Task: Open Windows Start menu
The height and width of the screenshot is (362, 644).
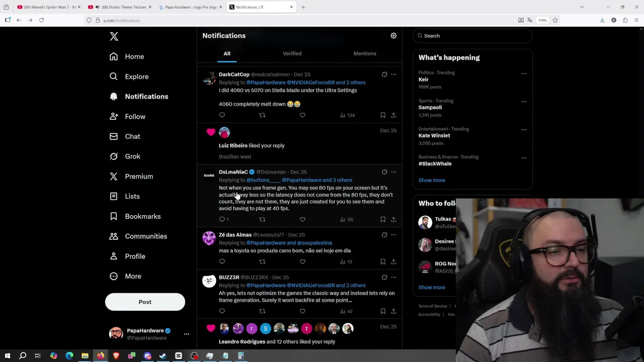Action: click(x=7, y=356)
